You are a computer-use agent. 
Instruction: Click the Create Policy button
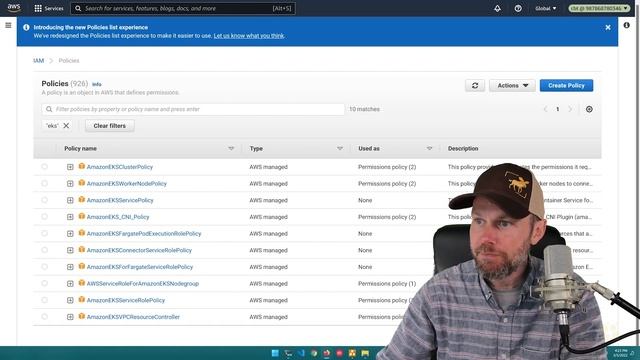click(566, 85)
